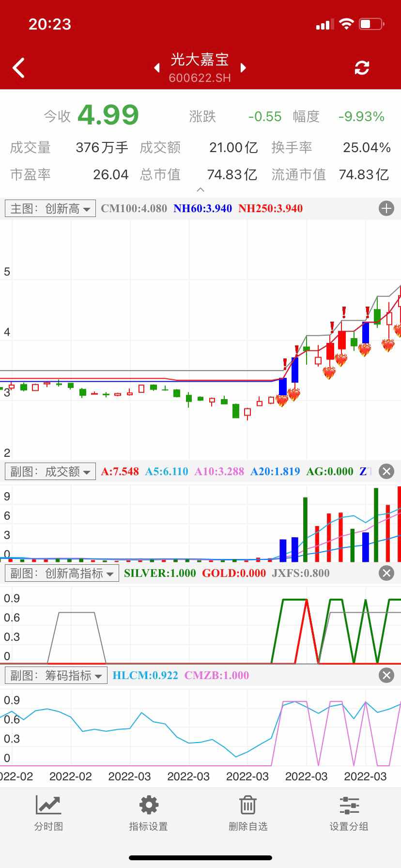Image resolution: width=401 pixels, height=868 pixels.
Task: Open 指标设置 indicator settings
Action: [148, 814]
